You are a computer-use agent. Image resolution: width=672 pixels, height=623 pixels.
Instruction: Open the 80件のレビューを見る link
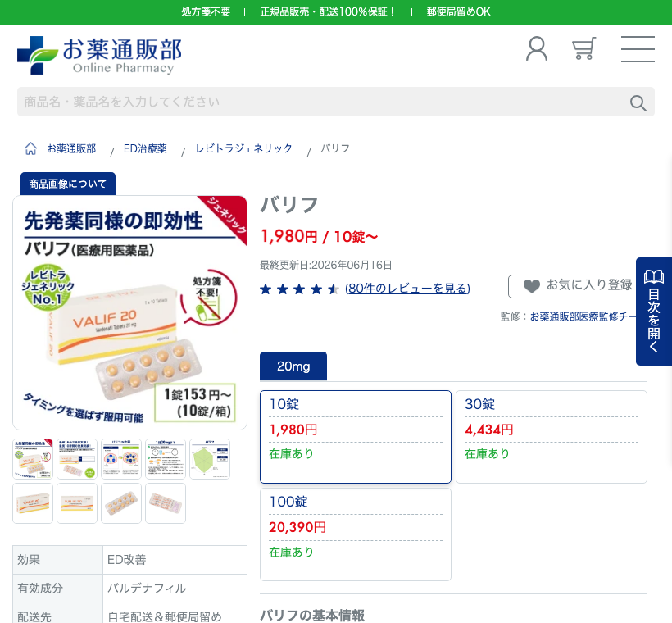click(407, 289)
